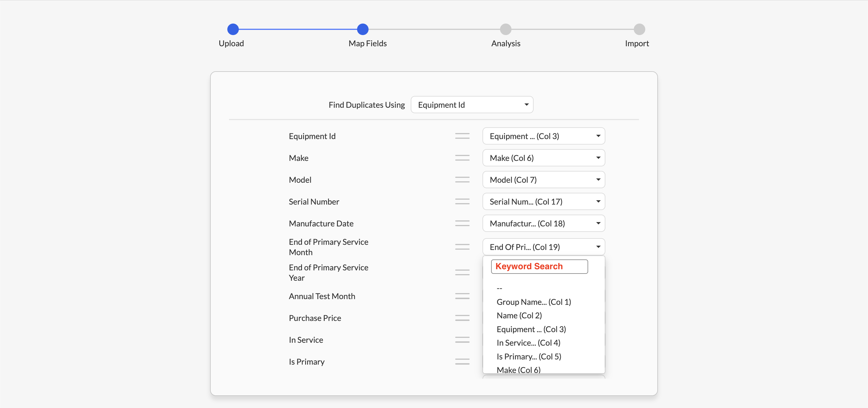868x408 pixels.
Task: Open the Model (Col 7) mapping dropdown
Action: pos(544,180)
